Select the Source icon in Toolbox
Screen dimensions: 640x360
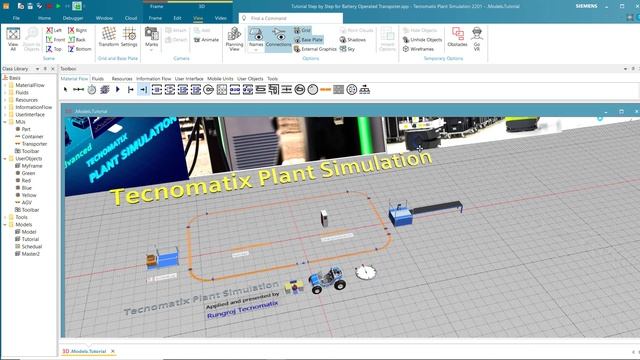coord(131,89)
